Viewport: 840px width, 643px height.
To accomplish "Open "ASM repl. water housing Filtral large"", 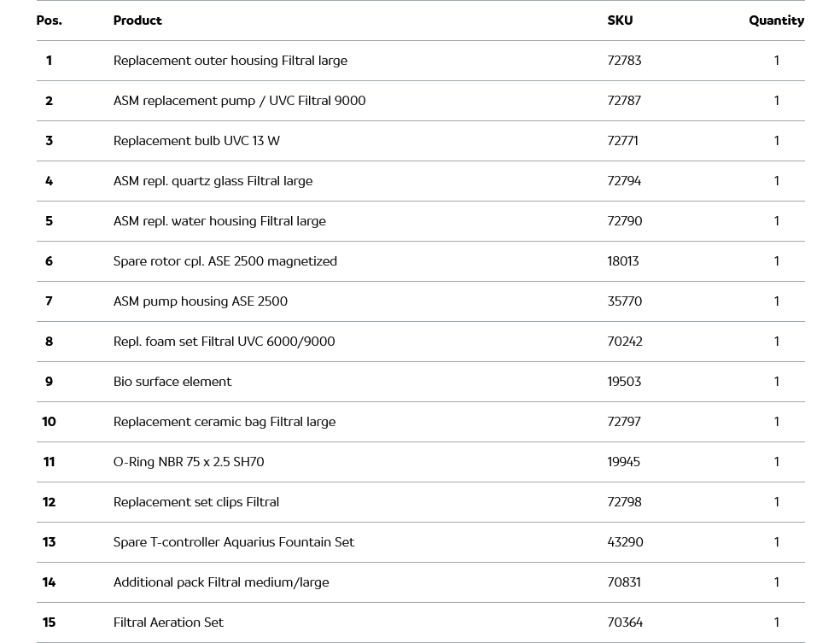I will 219,221.
